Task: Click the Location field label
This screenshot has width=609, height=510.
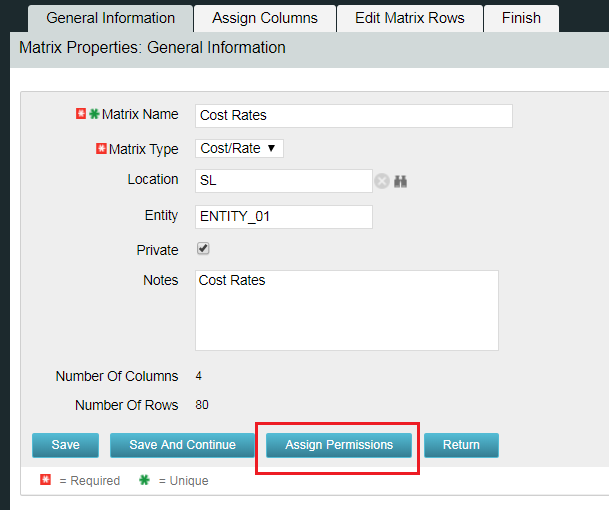Action: coord(153,179)
